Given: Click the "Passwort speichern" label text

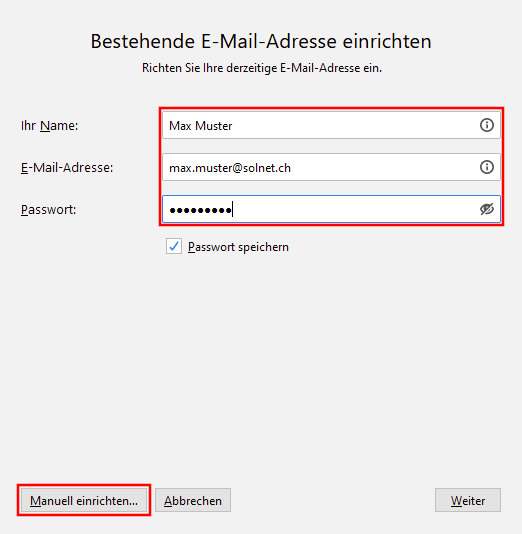Looking at the screenshot, I should (238, 247).
